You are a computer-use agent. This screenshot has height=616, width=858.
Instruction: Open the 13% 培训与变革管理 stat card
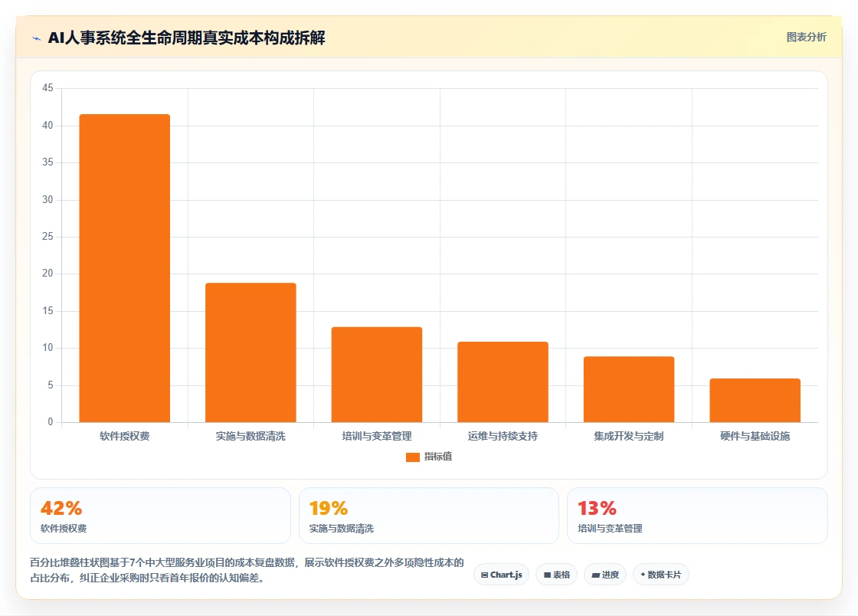697,516
